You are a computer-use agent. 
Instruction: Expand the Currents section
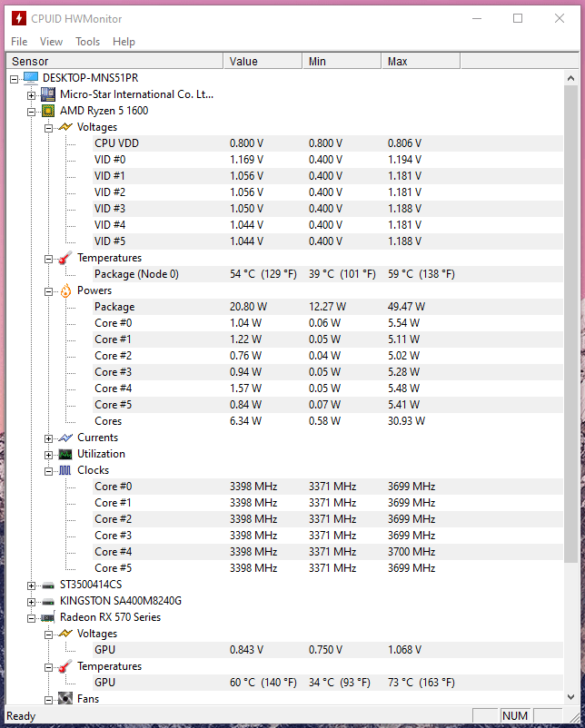pyautogui.click(x=48, y=438)
